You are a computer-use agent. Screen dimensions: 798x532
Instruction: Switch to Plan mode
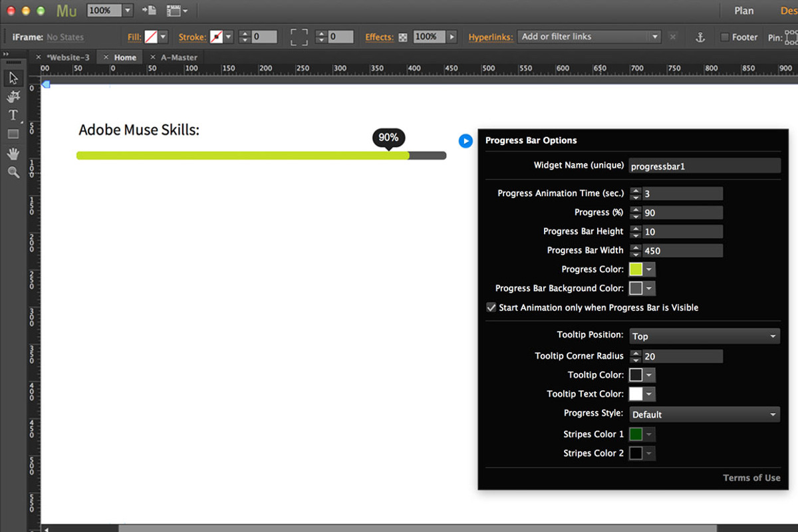tap(744, 11)
